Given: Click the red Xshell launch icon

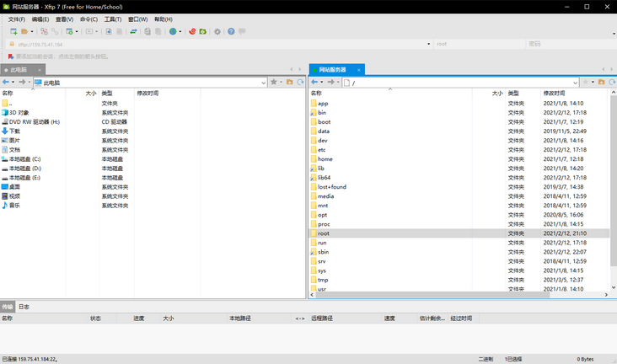Looking at the screenshot, I should coord(192,31).
